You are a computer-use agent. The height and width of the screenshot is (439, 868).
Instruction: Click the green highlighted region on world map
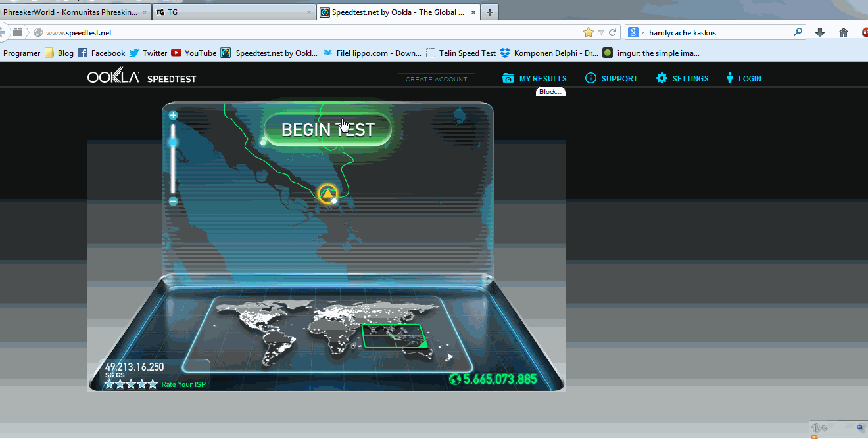(x=394, y=336)
